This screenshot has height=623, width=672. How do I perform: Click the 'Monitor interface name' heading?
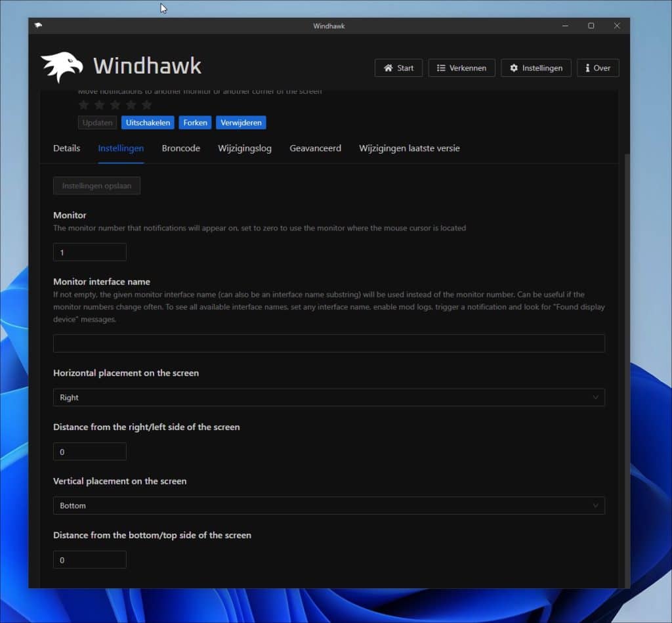[x=102, y=282]
